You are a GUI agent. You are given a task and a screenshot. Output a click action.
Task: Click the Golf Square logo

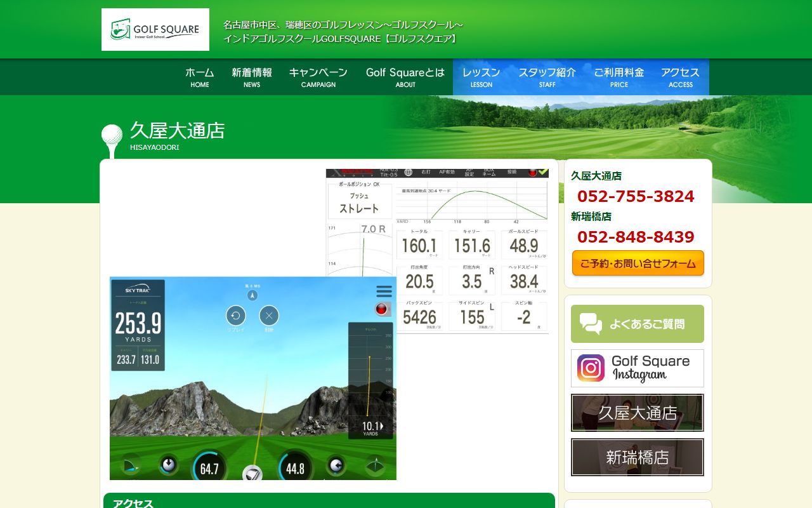[155, 29]
